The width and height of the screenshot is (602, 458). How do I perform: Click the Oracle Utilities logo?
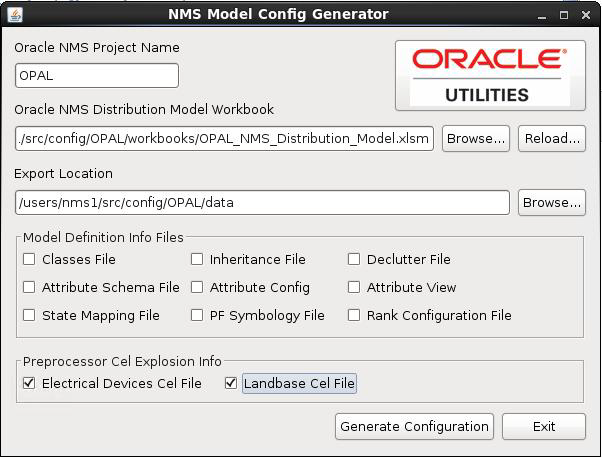[x=490, y=76]
